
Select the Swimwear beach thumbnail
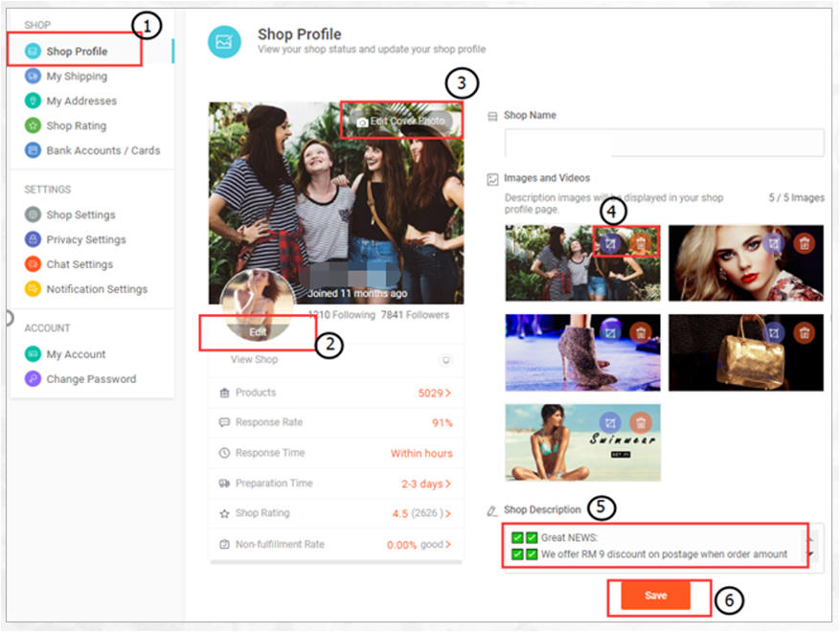pos(582,442)
